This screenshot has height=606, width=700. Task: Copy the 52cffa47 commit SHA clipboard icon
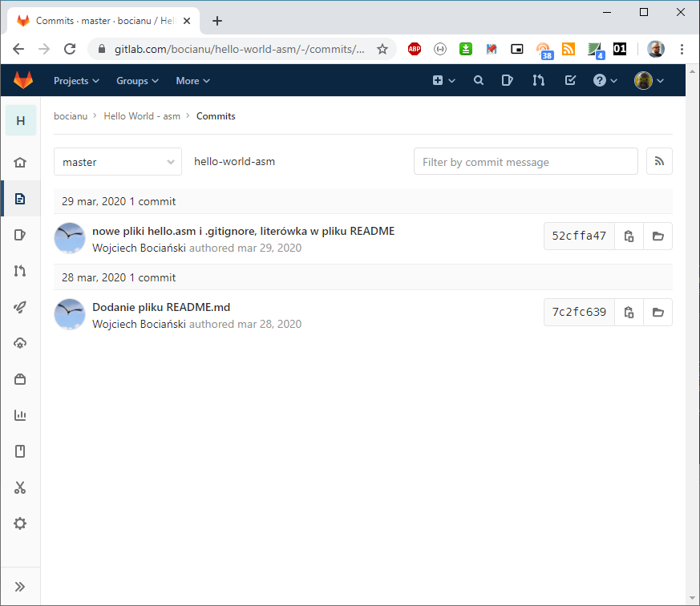click(x=629, y=236)
